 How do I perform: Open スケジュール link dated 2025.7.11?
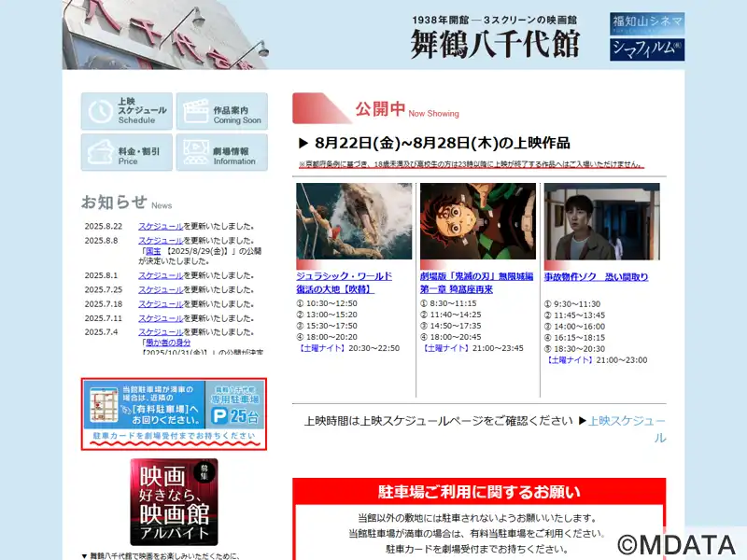click(x=161, y=318)
